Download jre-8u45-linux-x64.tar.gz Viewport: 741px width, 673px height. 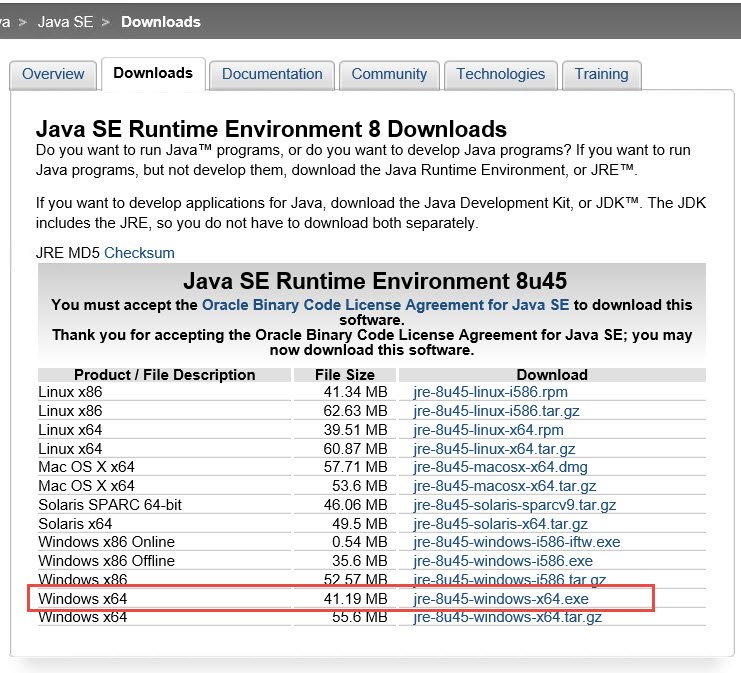(x=494, y=449)
